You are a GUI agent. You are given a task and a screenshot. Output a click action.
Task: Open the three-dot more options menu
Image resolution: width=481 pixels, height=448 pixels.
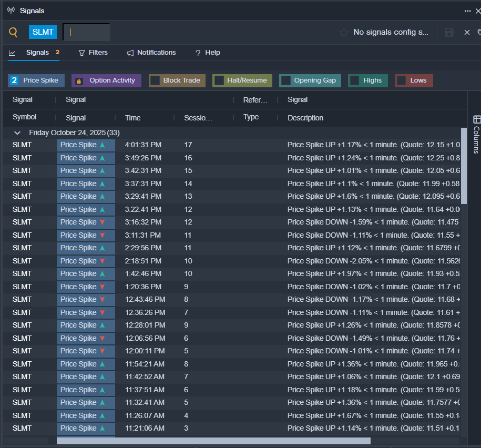coord(468,11)
